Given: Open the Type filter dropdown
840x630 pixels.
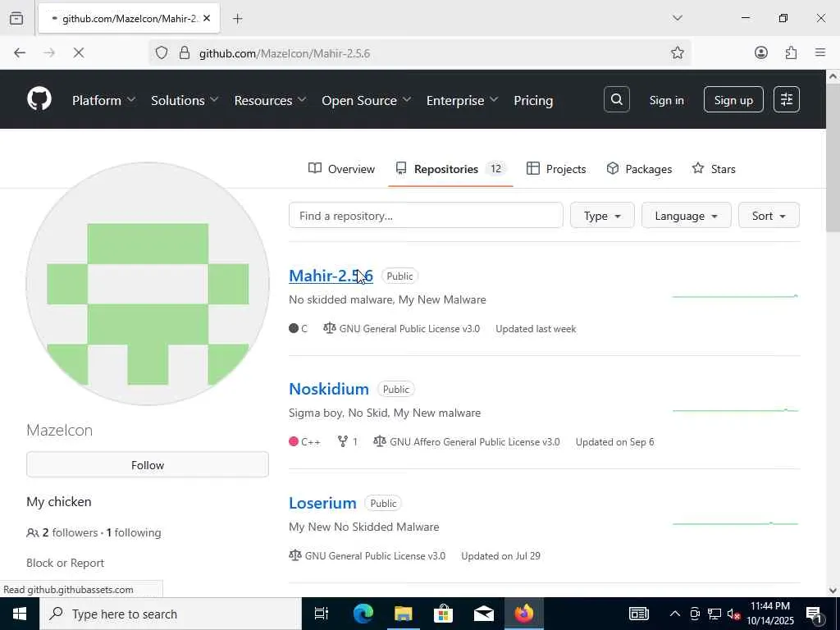Looking at the screenshot, I should (602, 216).
